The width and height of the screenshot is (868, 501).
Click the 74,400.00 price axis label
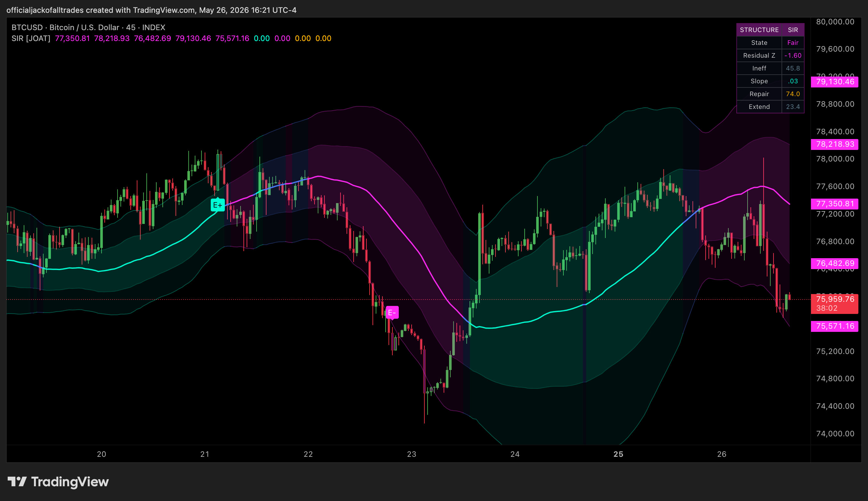(835, 406)
